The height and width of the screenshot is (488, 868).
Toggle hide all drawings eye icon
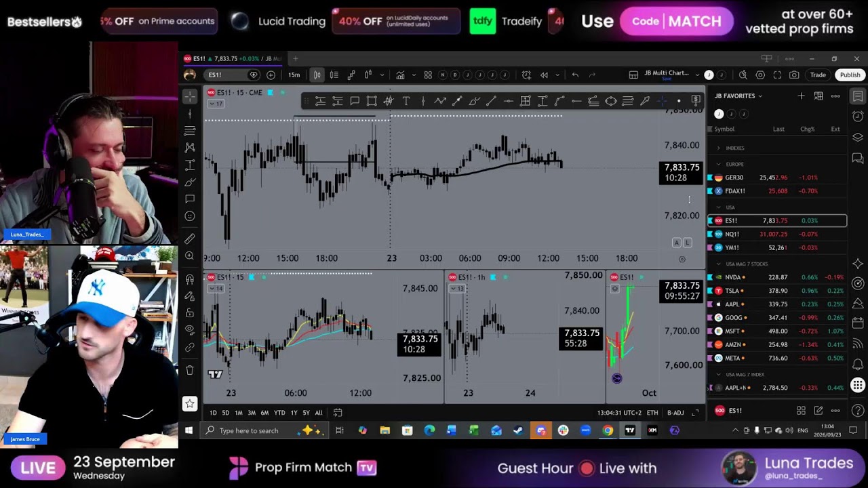click(190, 330)
